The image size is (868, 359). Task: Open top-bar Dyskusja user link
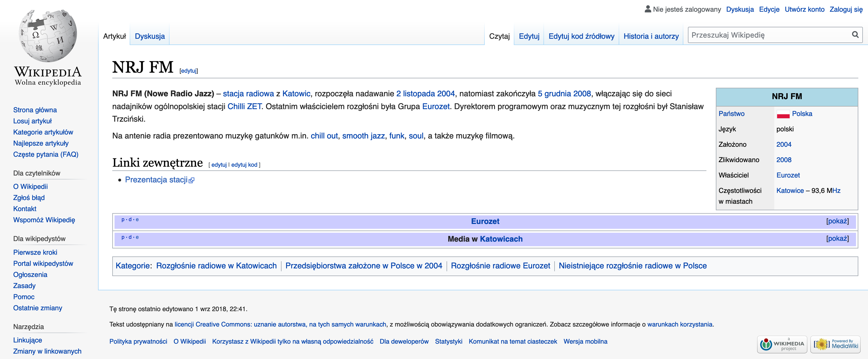(x=739, y=9)
